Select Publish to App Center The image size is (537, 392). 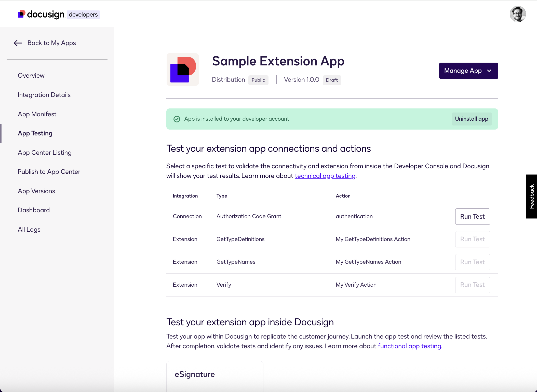pos(49,172)
